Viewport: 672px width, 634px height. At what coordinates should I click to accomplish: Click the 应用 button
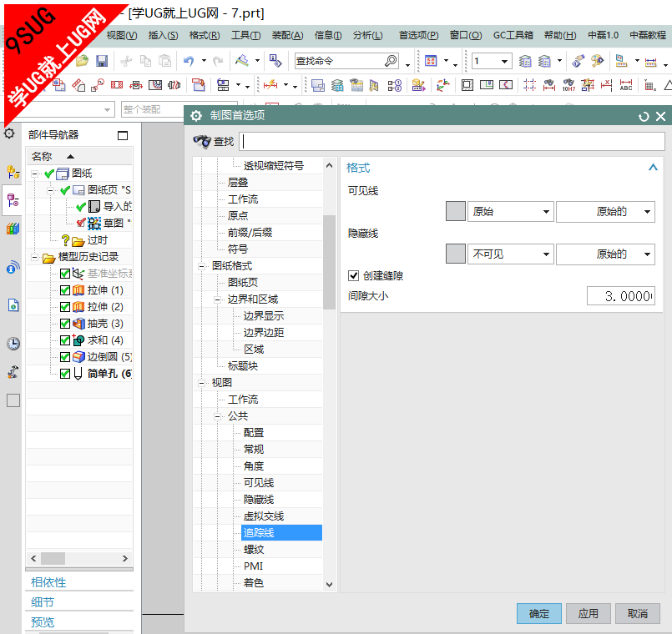(x=589, y=613)
